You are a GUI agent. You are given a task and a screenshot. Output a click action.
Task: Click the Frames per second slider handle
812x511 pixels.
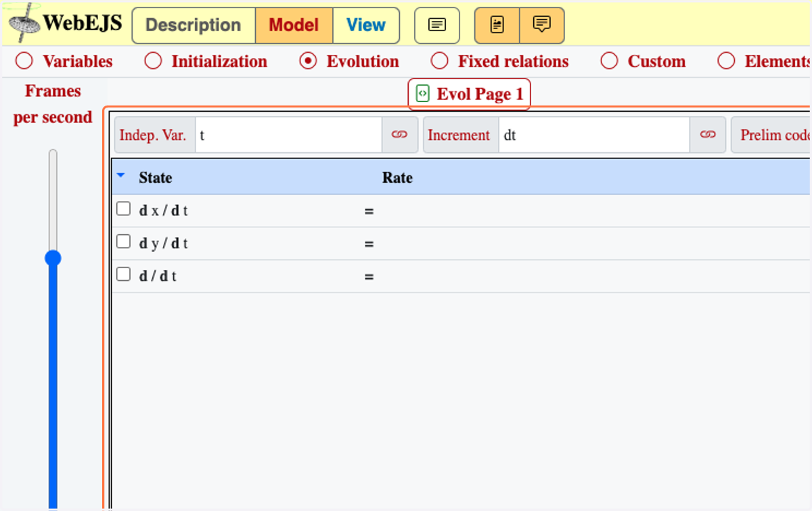coord(53,258)
